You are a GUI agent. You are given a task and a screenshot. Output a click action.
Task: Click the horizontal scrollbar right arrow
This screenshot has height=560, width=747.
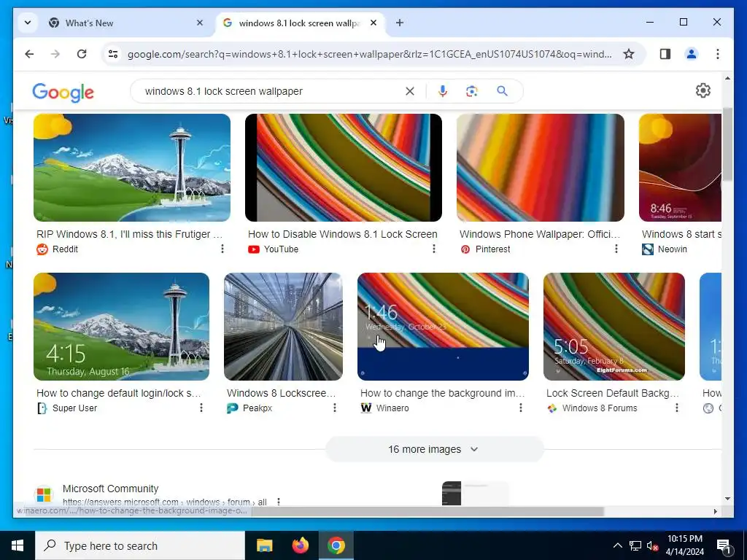[715, 511]
